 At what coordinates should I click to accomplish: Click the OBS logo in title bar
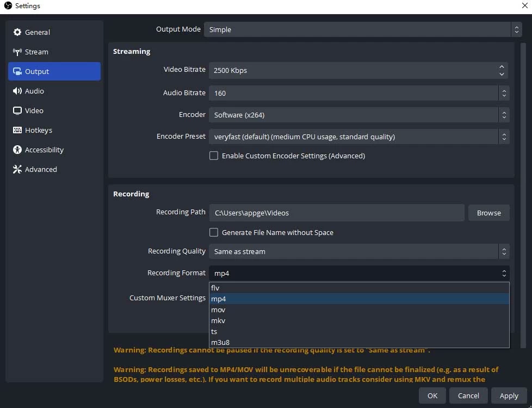coord(8,6)
